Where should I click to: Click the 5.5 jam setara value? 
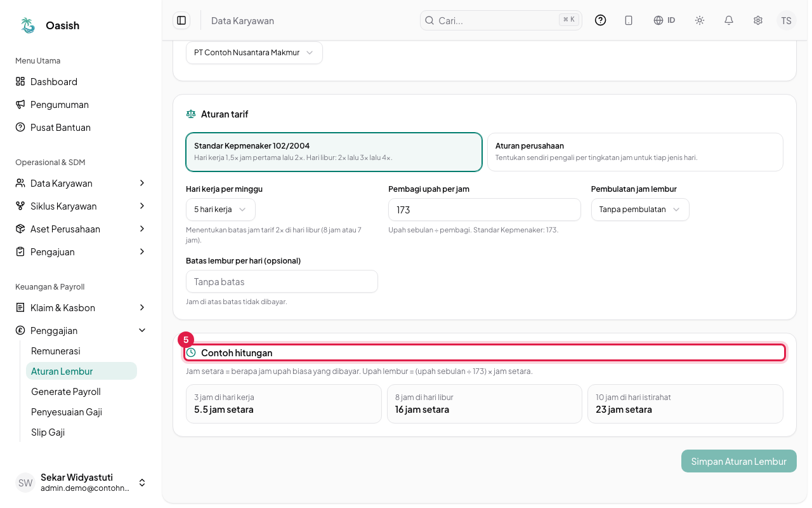[224, 410]
